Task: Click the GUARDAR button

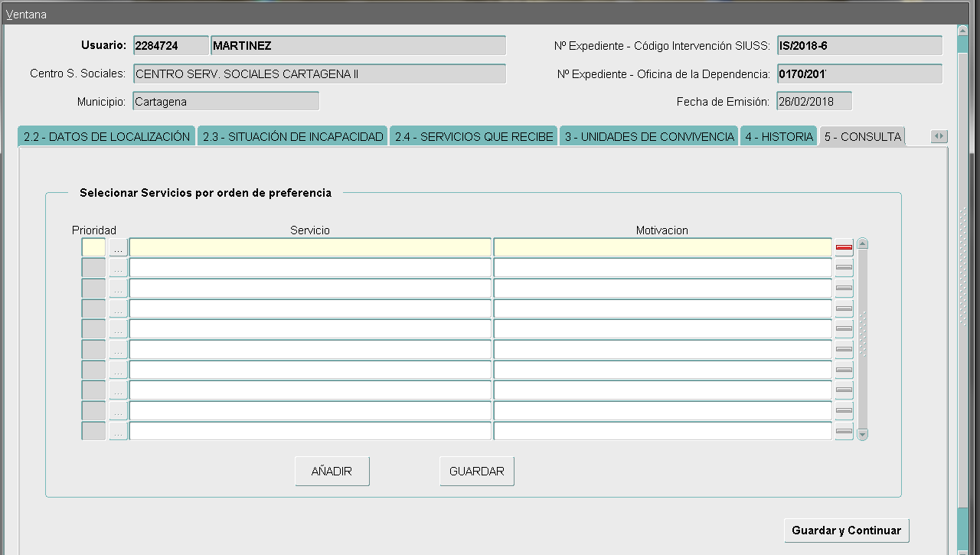Action: pos(476,472)
